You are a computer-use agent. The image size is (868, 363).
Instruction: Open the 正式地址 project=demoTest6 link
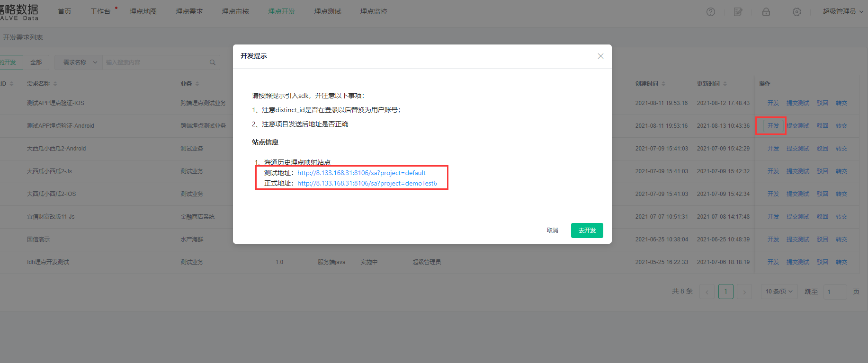click(x=367, y=184)
